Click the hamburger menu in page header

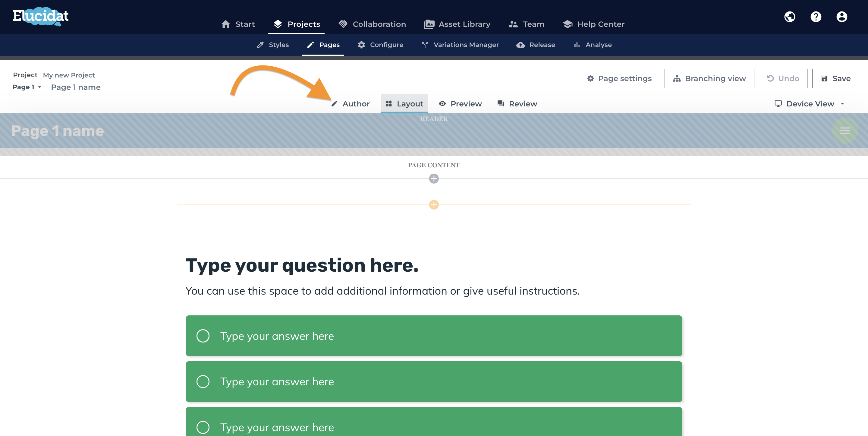point(845,131)
